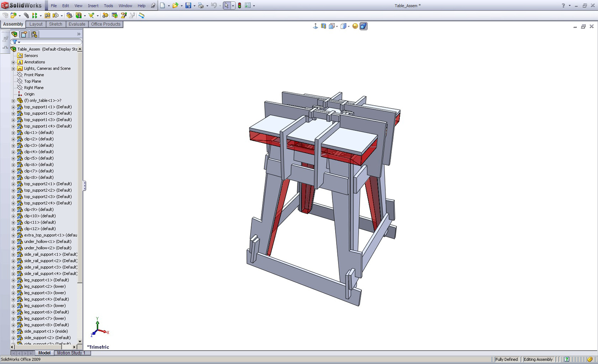Screen dimensions: 598x364
Task: Click the pushpin icon next to Help menu
Action: pyautogui.click(x=153, y=6)
